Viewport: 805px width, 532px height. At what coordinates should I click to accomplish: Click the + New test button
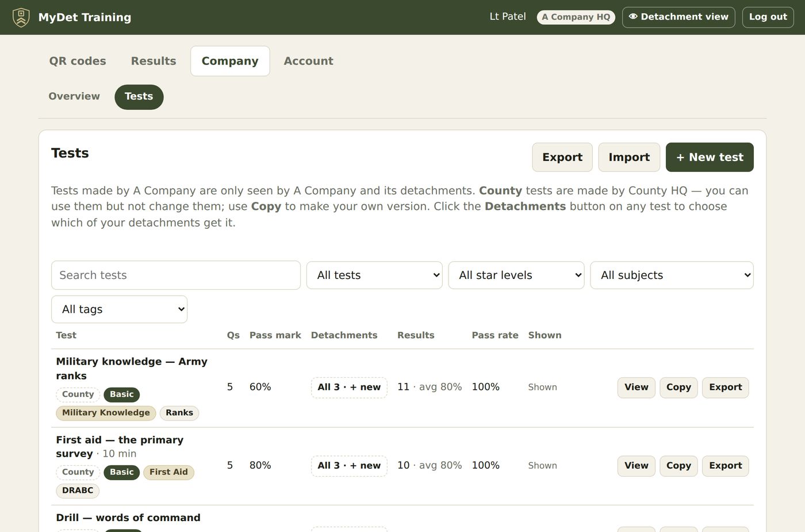(710, 157)
